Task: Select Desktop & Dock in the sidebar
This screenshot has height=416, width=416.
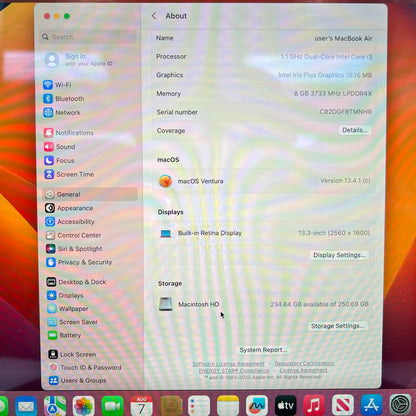Action: point(76,282)
